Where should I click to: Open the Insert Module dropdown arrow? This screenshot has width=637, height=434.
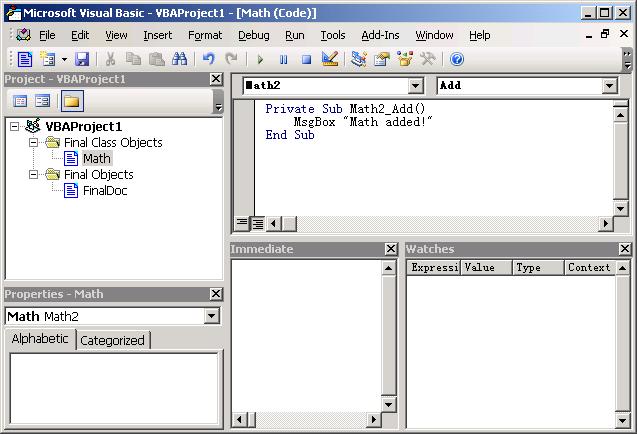[64, 60]
